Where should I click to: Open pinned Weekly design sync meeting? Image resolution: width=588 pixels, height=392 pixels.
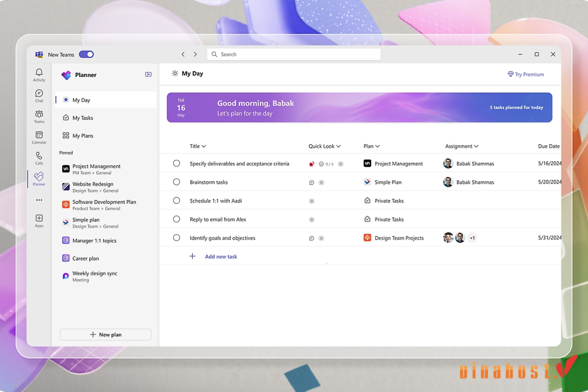[x=106, y=276]
